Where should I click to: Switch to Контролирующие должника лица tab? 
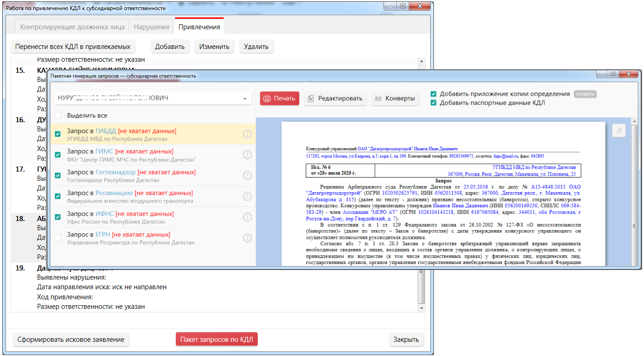72,27
